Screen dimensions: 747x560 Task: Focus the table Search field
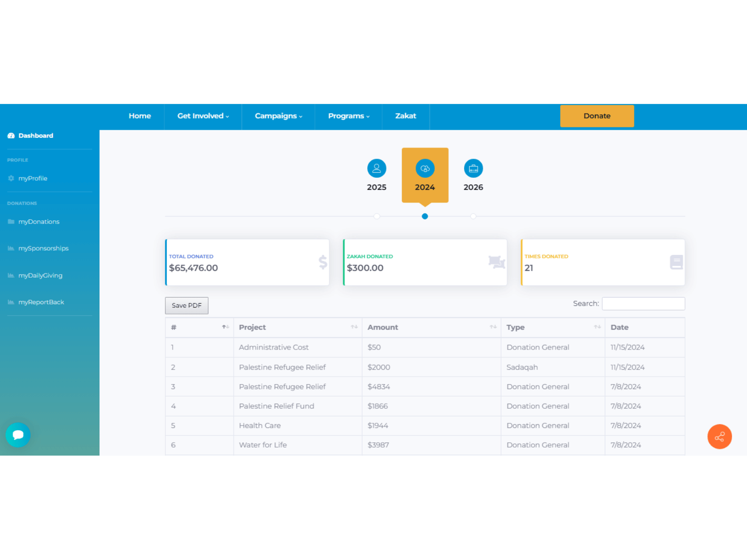[x=643, y=304]
